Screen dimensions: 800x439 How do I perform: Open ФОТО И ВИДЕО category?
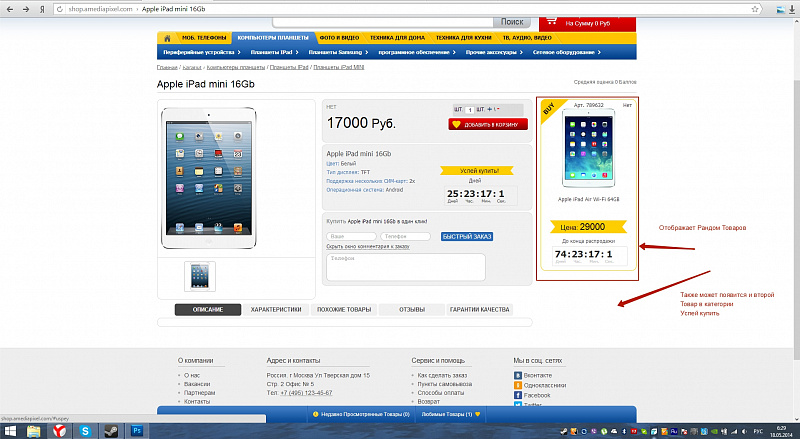coord(339,38)
